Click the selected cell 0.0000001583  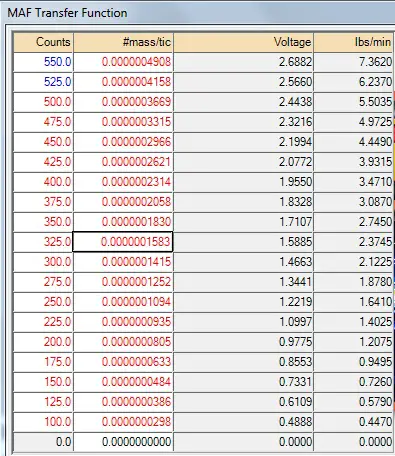[123, 242]
